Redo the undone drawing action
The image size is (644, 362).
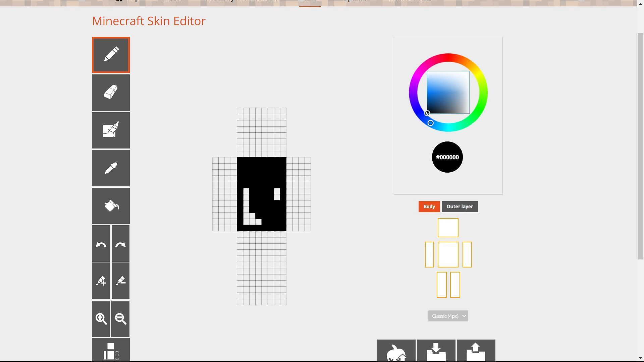pyautogui.click(x=120, y=244)
